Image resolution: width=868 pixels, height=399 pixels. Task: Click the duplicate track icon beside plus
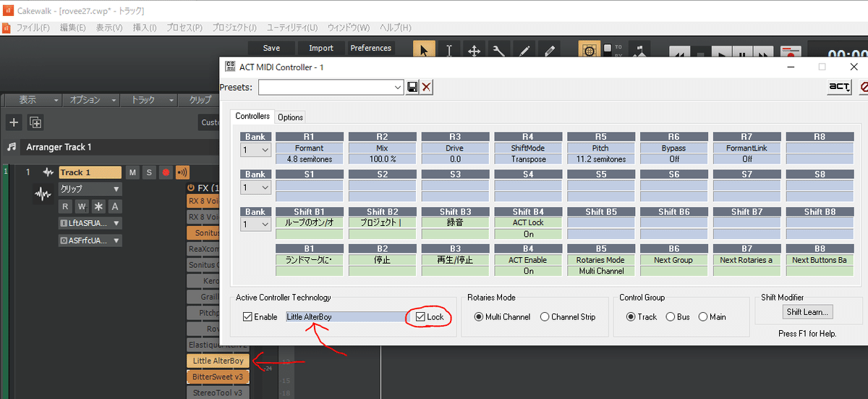point(35,122)
